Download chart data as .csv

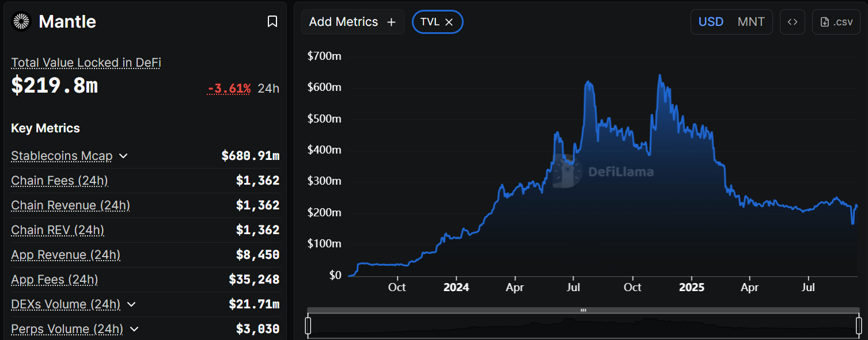pyautogui.click(x=836, y=22)
